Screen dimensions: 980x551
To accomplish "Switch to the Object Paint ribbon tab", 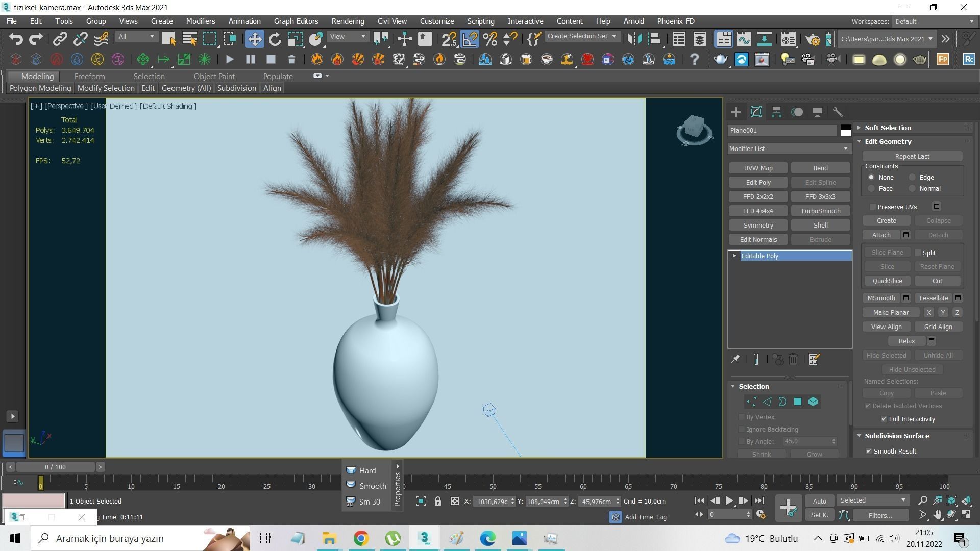I will pos(214,76).
